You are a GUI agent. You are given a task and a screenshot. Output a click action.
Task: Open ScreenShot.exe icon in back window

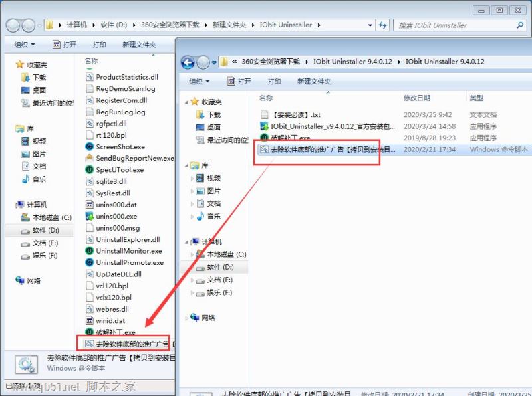[x=90, y=146]
